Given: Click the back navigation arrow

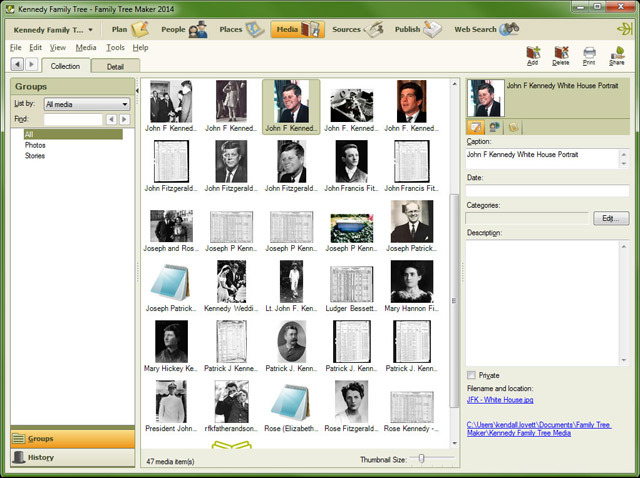Looking at the screenshot, I should [17, 64].
